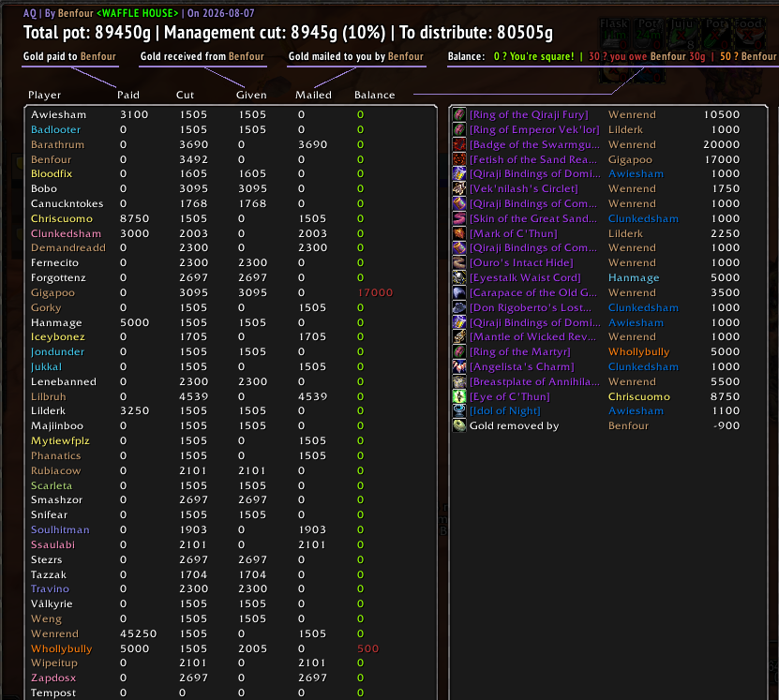Open the [Eyestalk Waist Cord] item link
This screenshot has height=700, width=779.
[x=525, y=277]
